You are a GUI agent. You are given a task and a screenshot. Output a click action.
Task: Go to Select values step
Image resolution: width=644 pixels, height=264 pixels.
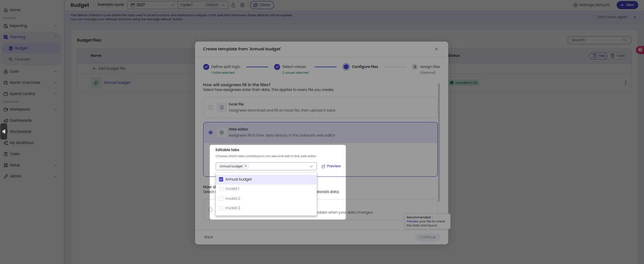(x=291, y=69)
